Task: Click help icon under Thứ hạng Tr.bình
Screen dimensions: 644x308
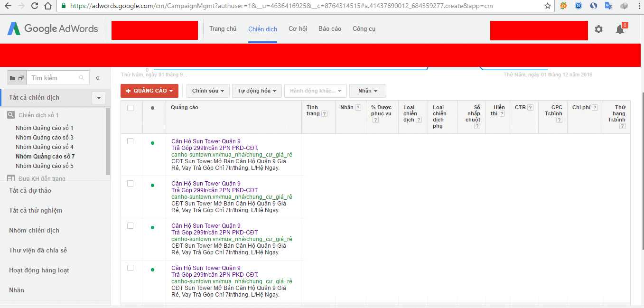Action: coord(622,126)
